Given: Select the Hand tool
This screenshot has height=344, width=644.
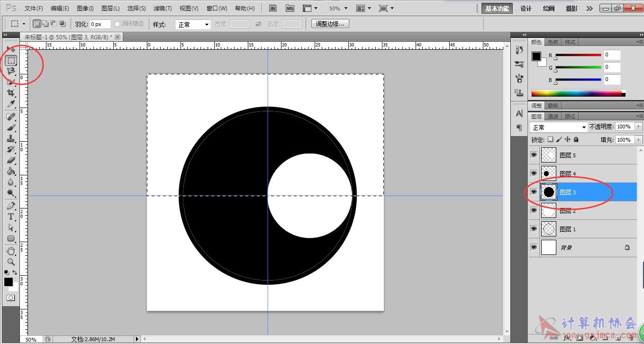Looking at the screenshot, I should coord(11,251).
